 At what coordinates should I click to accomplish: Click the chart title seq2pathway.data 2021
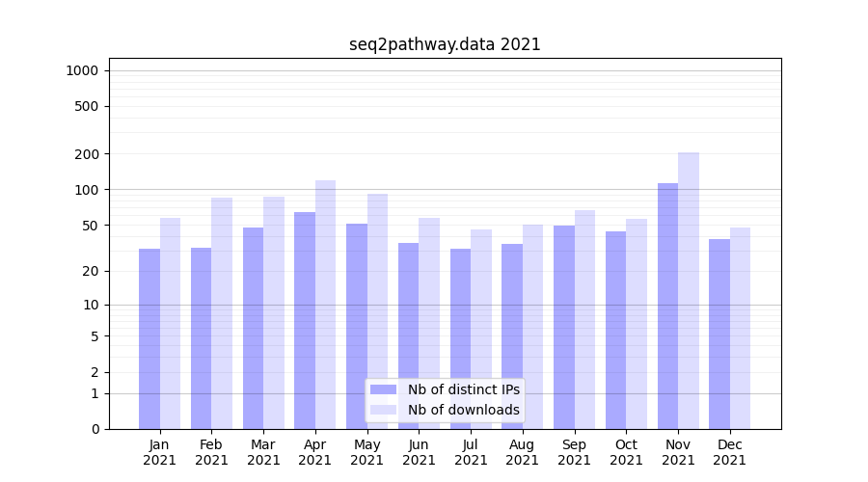[445, 45]
